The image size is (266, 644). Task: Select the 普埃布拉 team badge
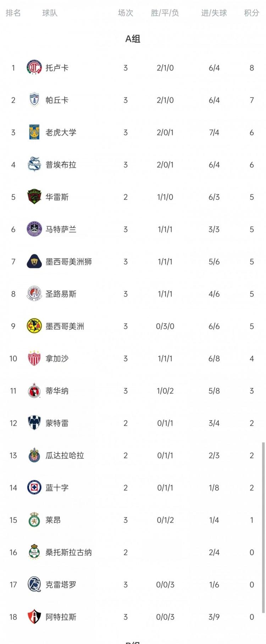click(x=34, y=165)
